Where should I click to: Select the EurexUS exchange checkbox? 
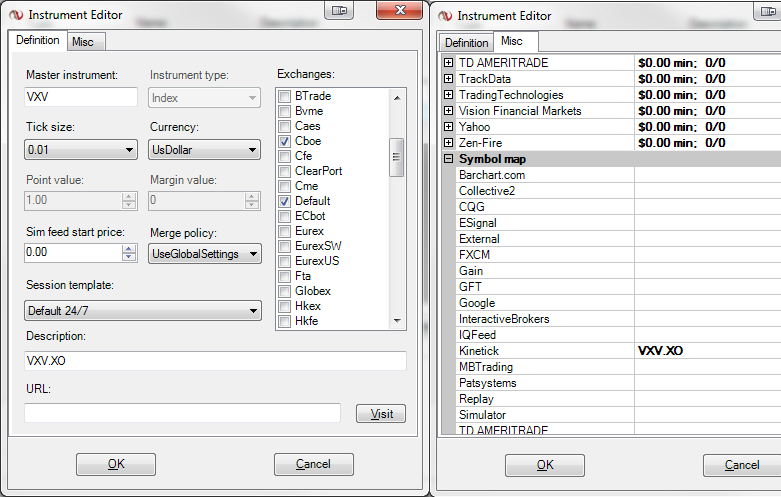tap(284, 261)
